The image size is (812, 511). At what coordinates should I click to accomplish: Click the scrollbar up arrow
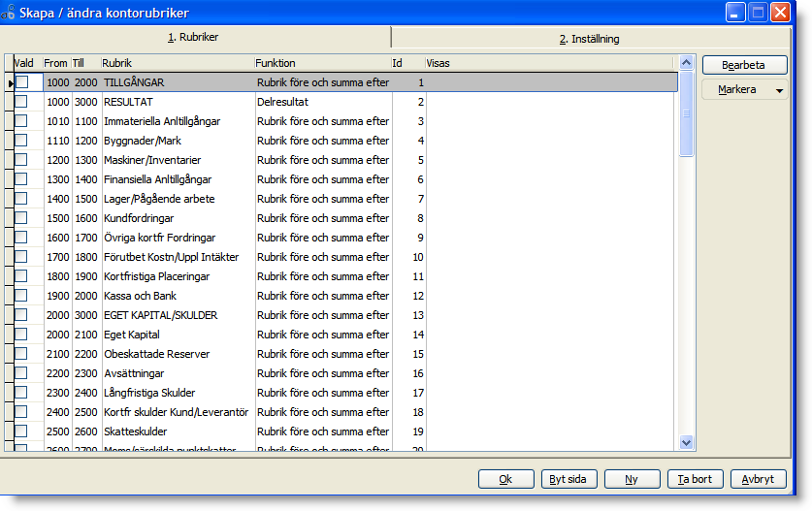[x=686, y=63]
